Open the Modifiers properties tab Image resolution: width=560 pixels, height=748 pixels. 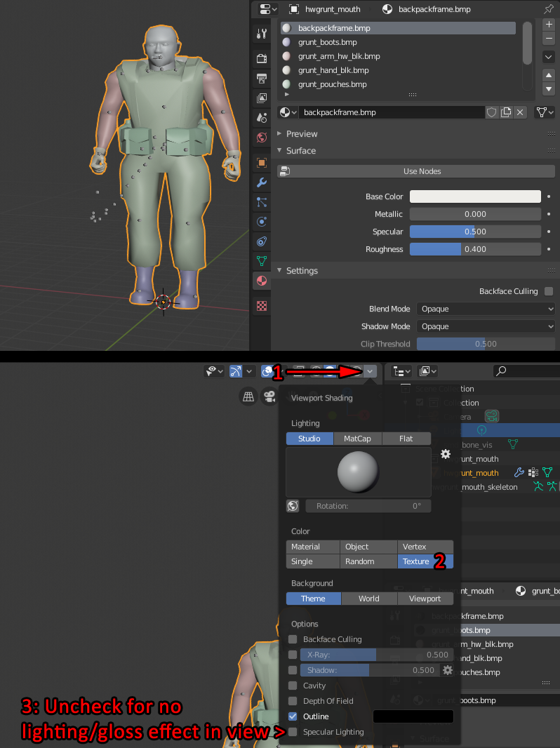261,182
